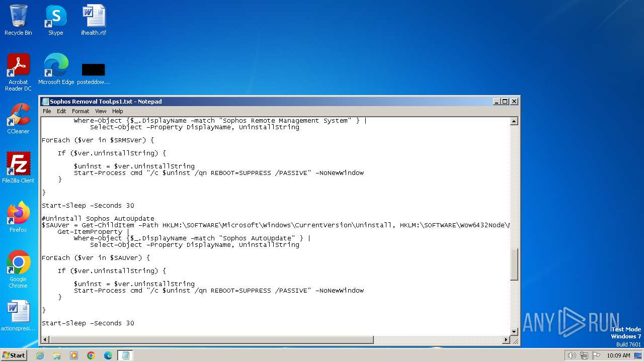Open Notepad View menu

coord(101,111)
